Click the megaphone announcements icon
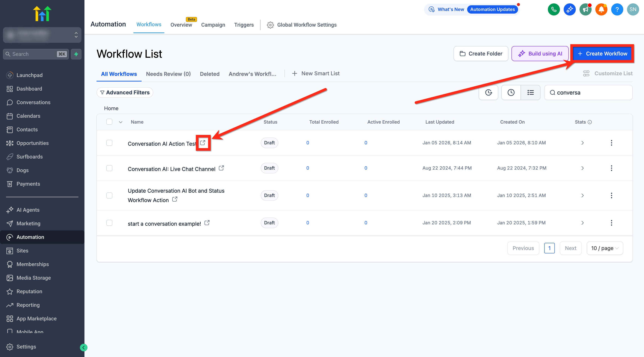 [x=586, y=9]
